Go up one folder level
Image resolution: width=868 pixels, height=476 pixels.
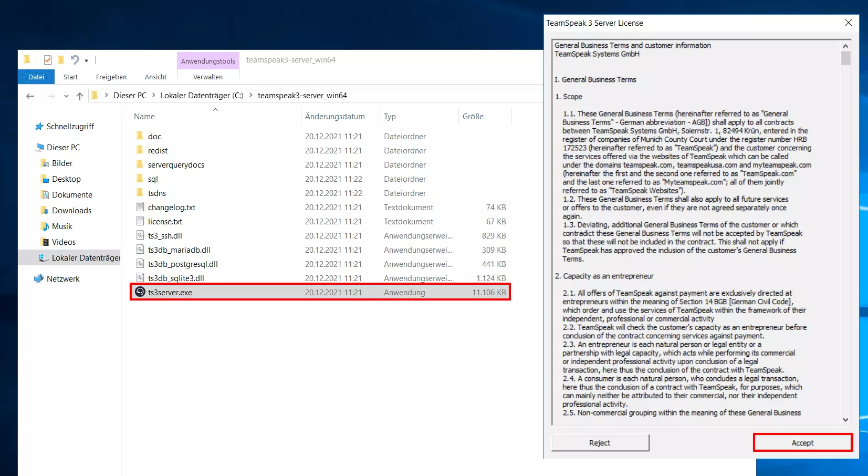point(80,96)
